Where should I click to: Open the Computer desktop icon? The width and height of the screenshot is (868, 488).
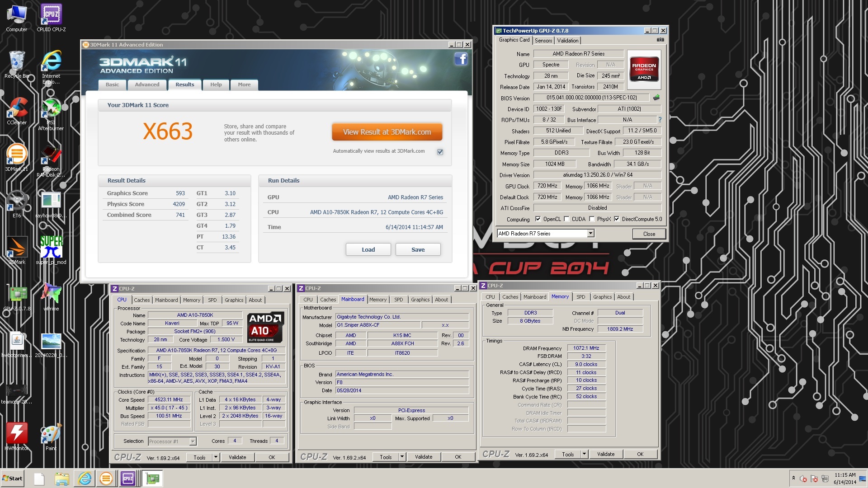(17, 18)
